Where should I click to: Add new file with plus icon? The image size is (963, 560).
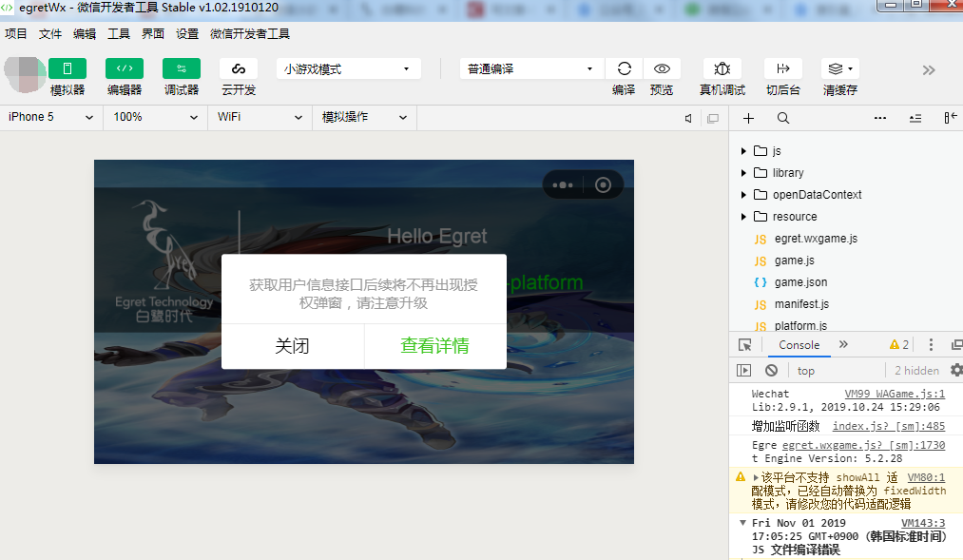pos(748,118)
